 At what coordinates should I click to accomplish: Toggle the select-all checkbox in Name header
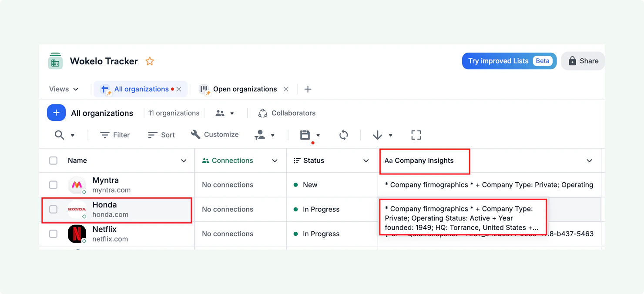[x=53, y=160]
